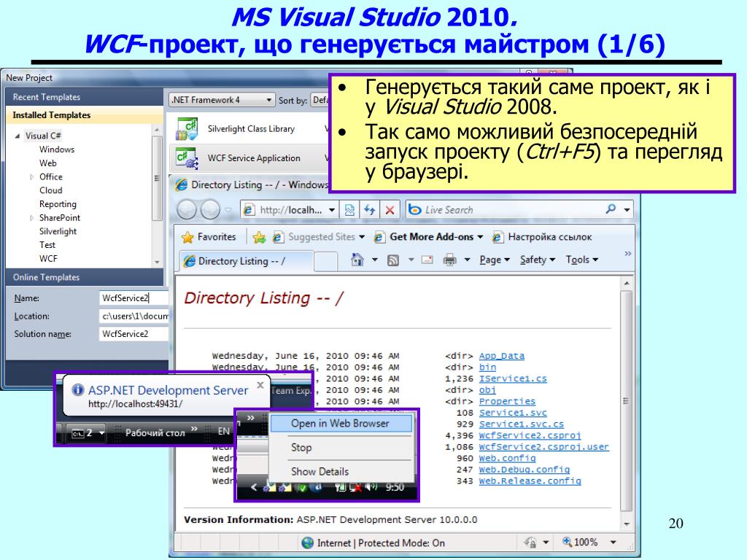Click the Read Mail icon in command bar
The image size is (747, 560).
point(427,260)
